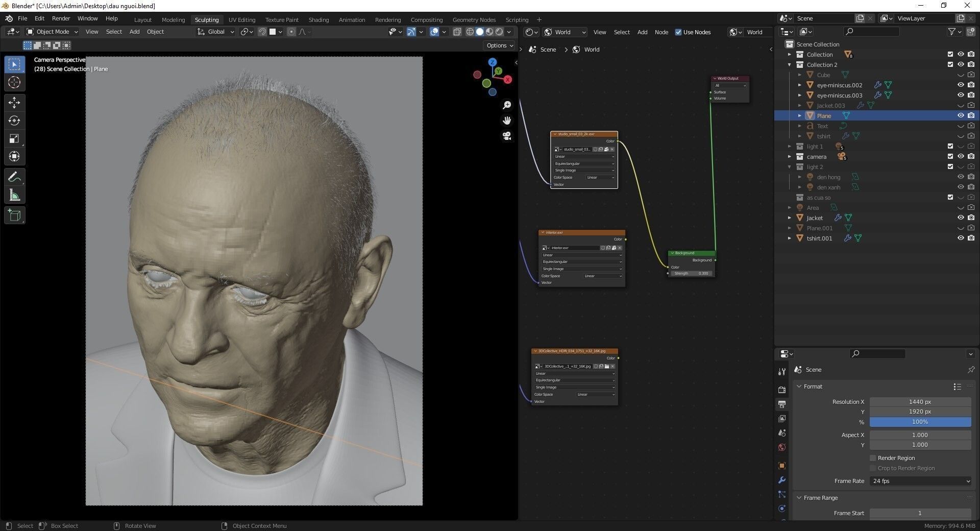Screen dimensions: 980x531
Task: Switch to the Layout workspace tab
Action: click(143, 20)
